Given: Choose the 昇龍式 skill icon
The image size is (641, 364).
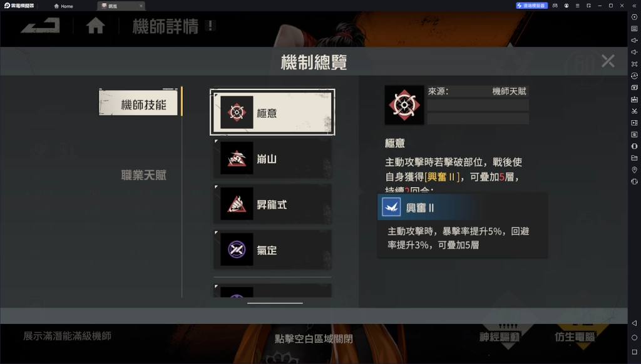Looking at the screenshot, I should 237,204.
